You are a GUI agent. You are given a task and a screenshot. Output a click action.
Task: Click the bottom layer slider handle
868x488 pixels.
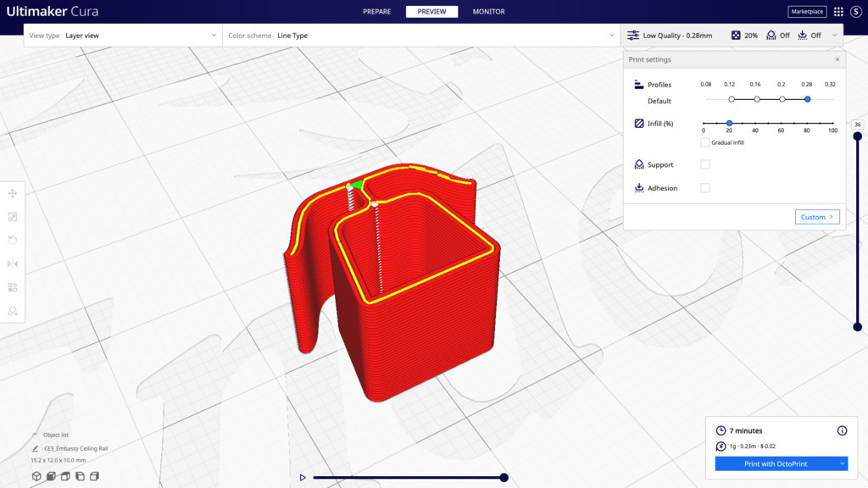coord(858,327)
